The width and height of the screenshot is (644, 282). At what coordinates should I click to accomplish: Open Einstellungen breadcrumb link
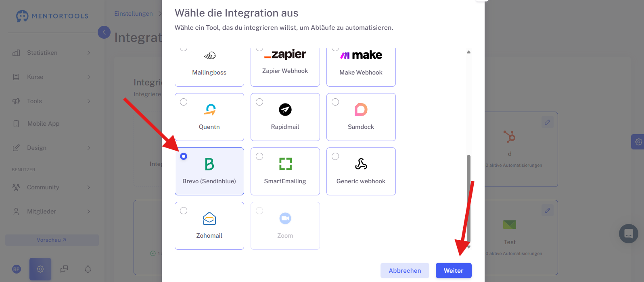[x=134, y=14]
